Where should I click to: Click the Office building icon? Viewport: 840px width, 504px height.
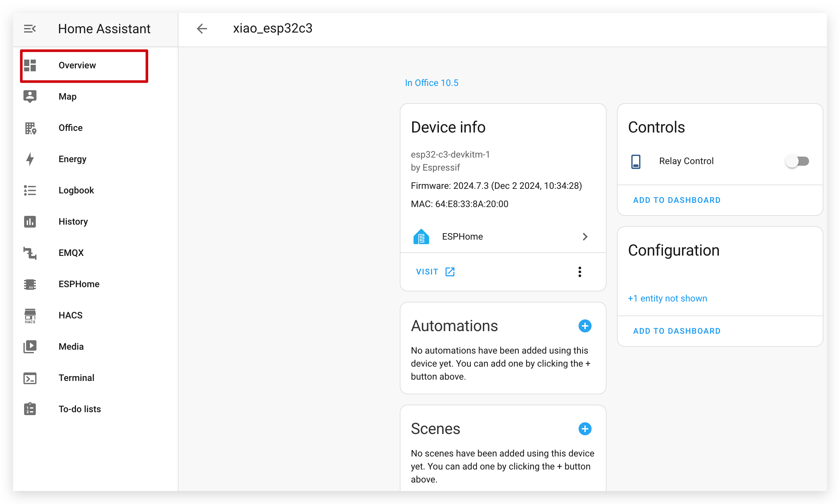(x=30, y=128)
